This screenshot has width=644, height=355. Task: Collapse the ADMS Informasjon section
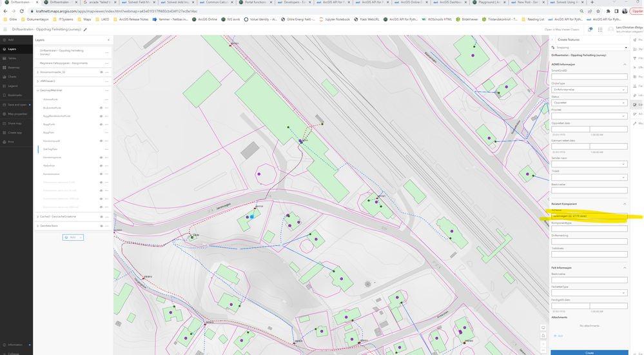tap(625, 65)
